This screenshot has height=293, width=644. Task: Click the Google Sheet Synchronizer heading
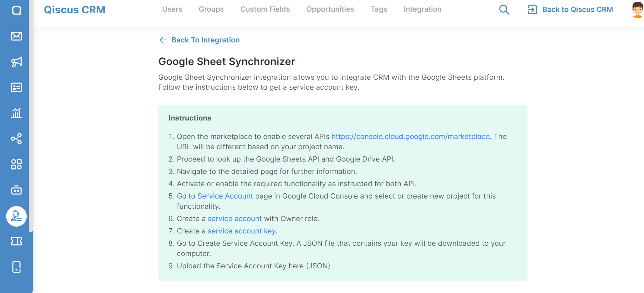227,62
